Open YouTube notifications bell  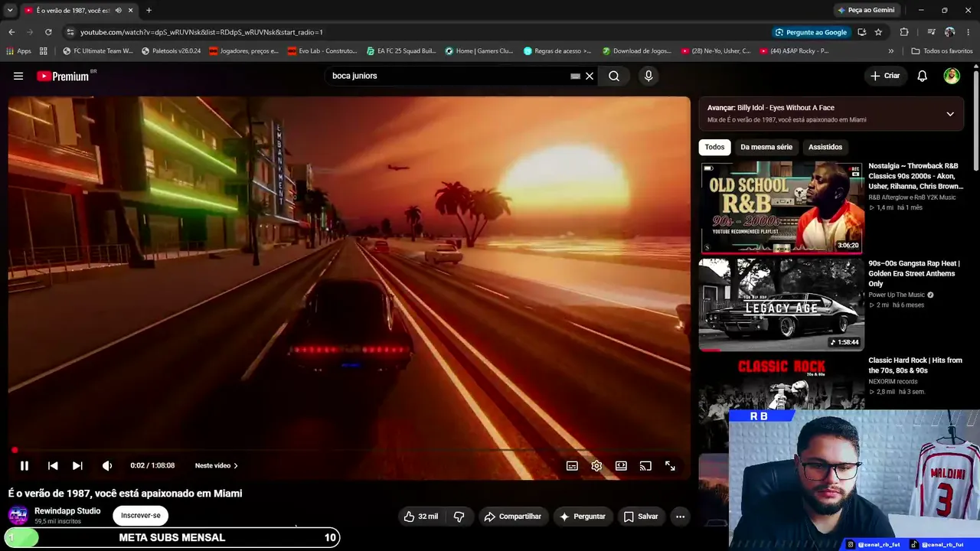coord(923,76)
